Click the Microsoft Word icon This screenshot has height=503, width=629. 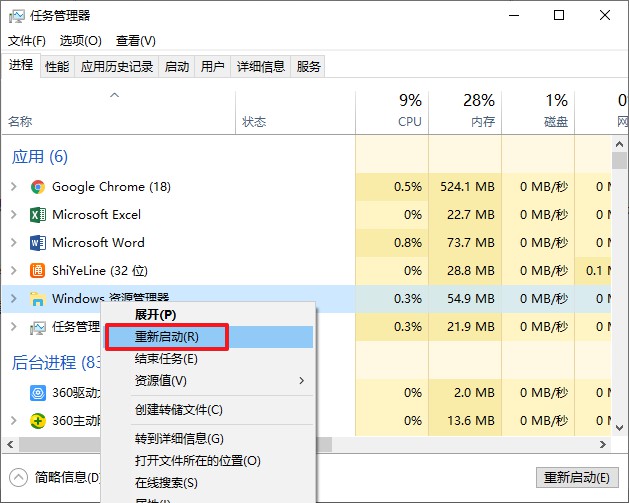pos(38,243)
